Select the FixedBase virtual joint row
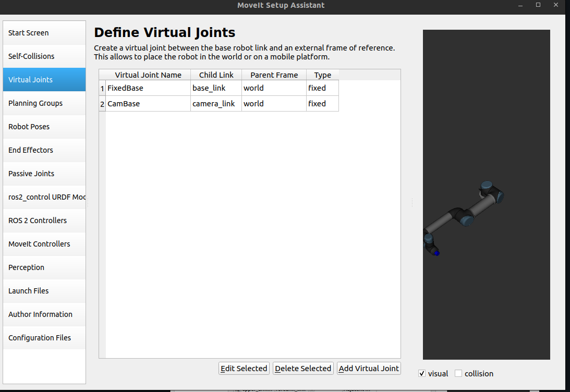 [148, 88]
